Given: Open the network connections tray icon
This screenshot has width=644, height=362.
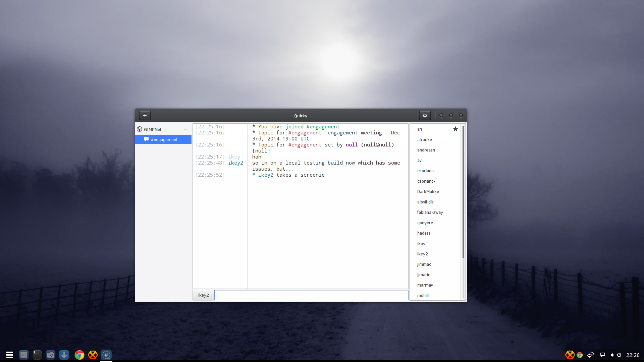Looking at the screenshot, I should (x=590, y=355).
